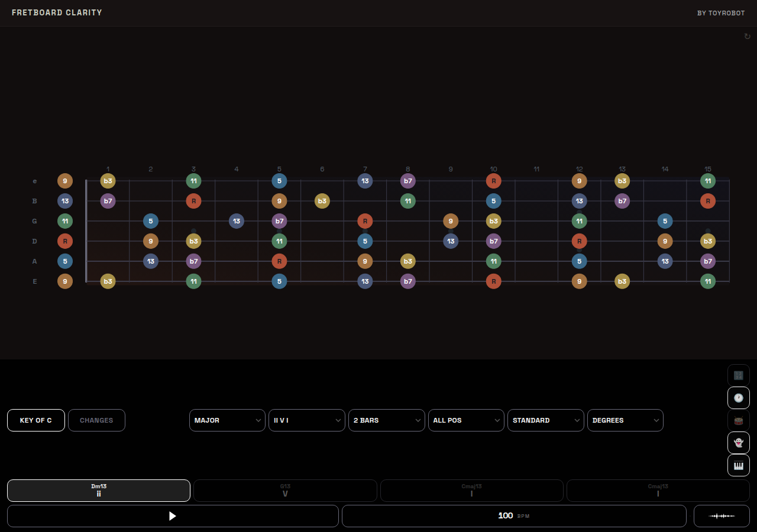This screenshot has height=532, width=757.
Task: Select the Dm13 chord tab
Action: 98,491
